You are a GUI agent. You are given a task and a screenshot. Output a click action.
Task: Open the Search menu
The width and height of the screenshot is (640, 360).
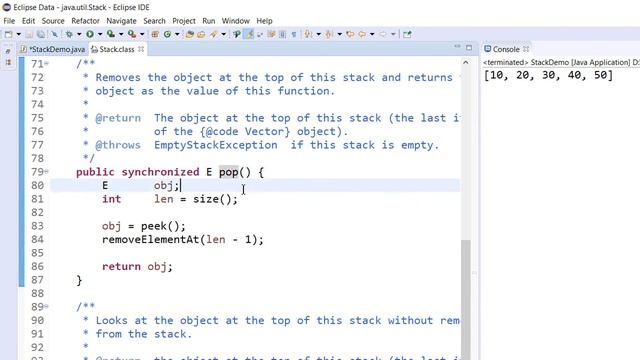(x=154, y=21)
